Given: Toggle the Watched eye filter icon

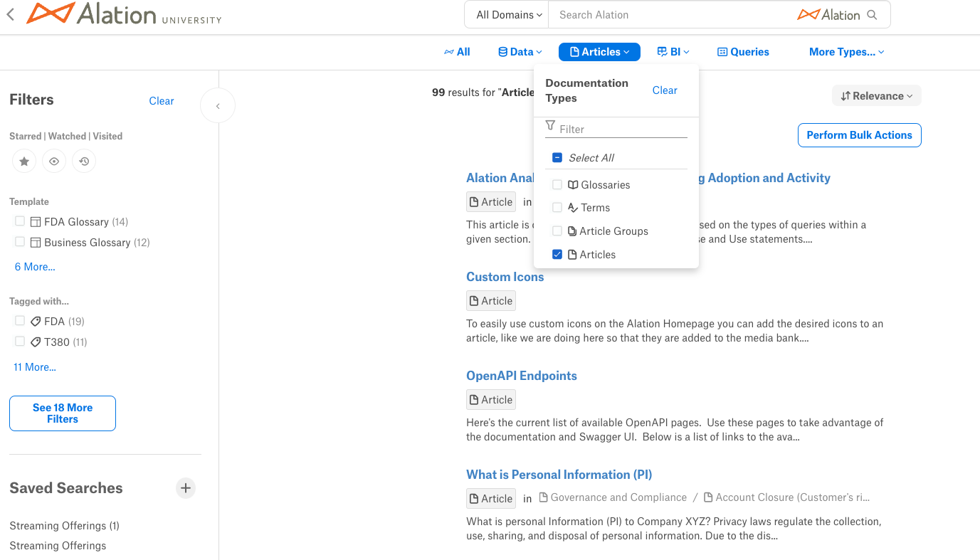Looking at the screenshot, I should click(54, 162).
